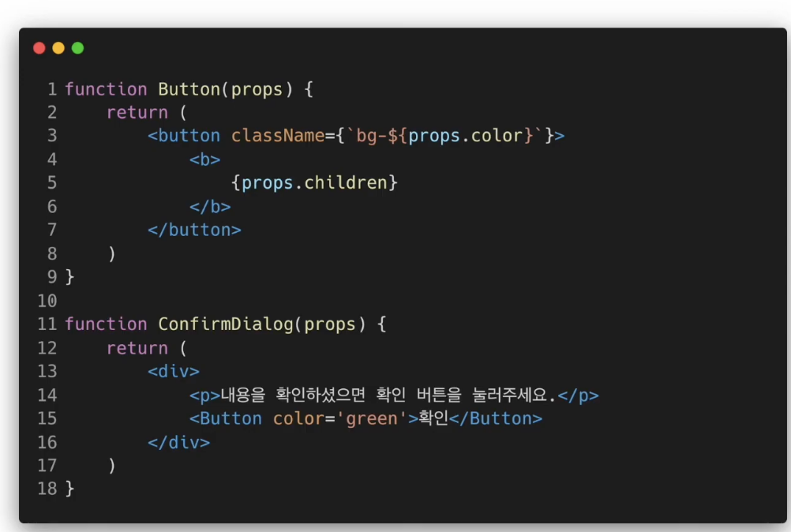
Task: Select the function keyword on line 1
Action: click(x=106, y=89)
